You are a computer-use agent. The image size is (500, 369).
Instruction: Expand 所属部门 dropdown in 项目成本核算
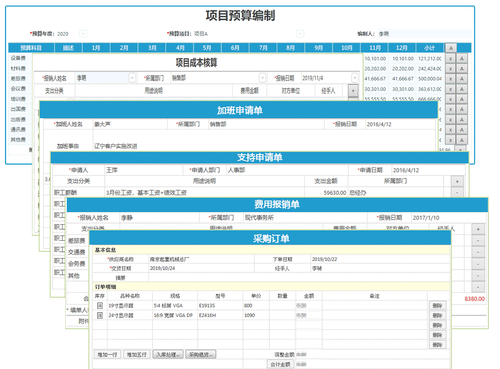262,78
